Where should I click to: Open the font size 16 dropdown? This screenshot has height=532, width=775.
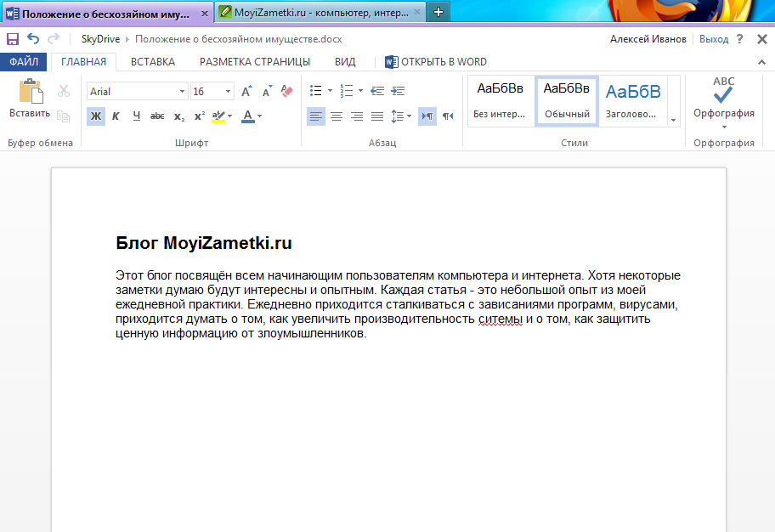pyautogui.click(x=228, y=92)
